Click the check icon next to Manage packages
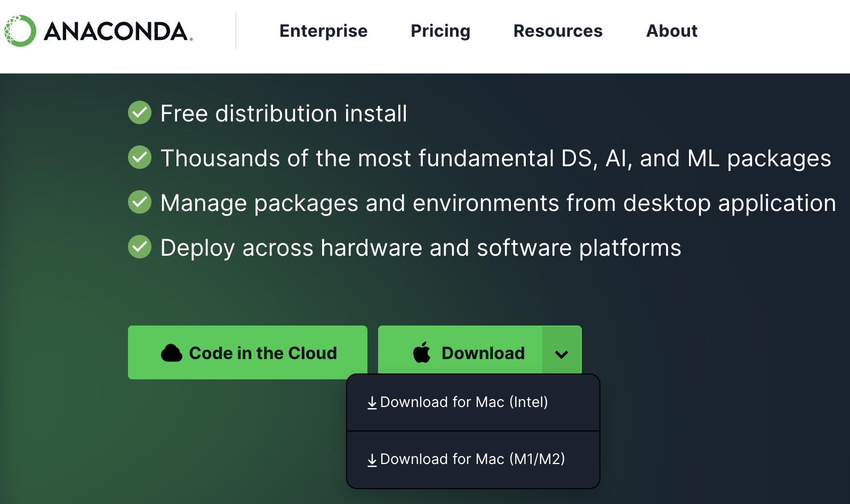850x504 pixels. (140, 202)
